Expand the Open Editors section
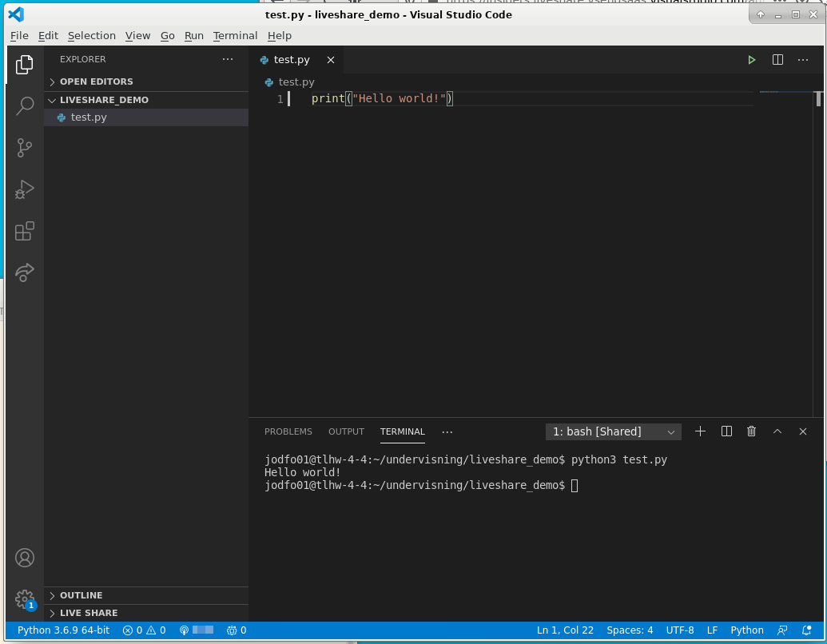Viewport: 827px width, 644px height. click(146, 81)
